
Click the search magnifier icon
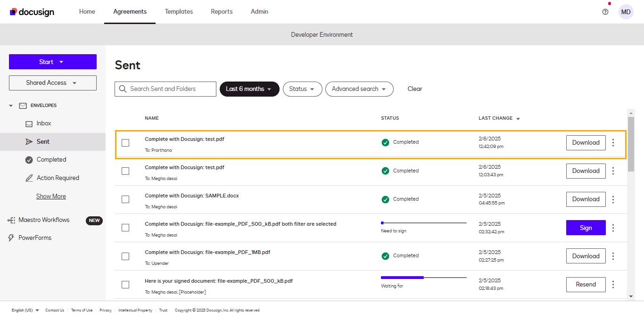[x=123, y=89]
